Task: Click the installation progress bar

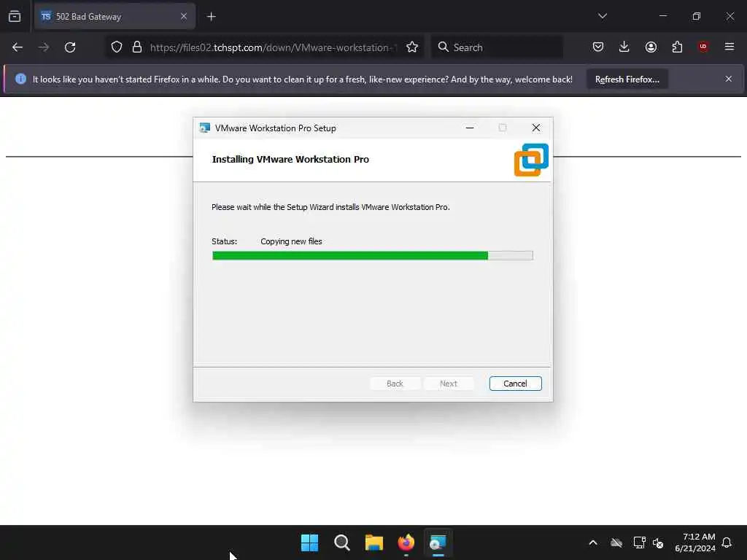Action: [373, 256]
